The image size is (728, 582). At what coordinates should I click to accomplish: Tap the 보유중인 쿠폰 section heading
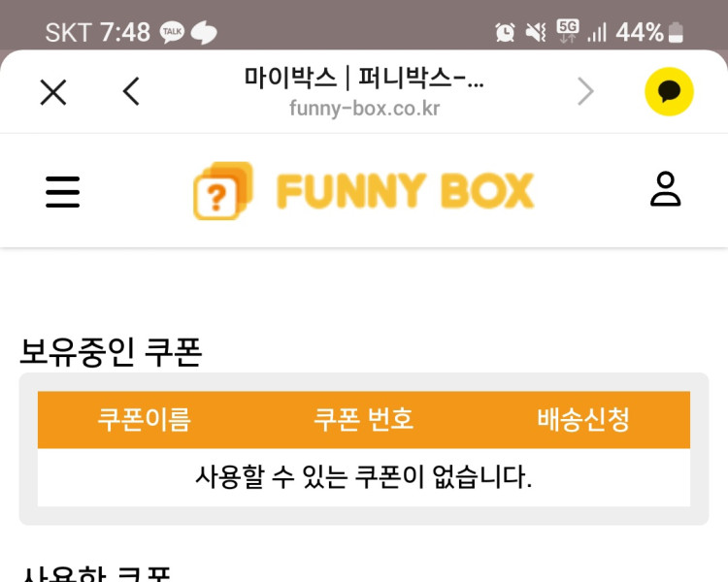point(111,352)
